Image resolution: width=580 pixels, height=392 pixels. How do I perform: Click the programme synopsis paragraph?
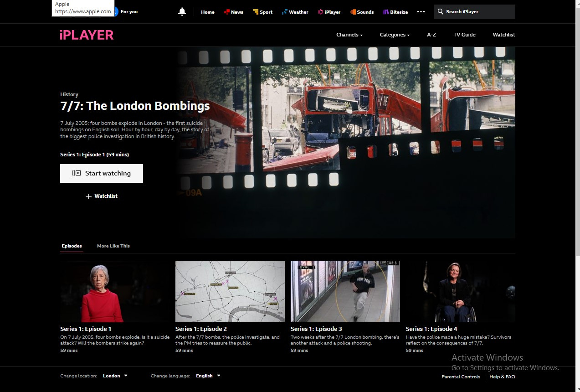pyautogui.click(x=135, y=130)
